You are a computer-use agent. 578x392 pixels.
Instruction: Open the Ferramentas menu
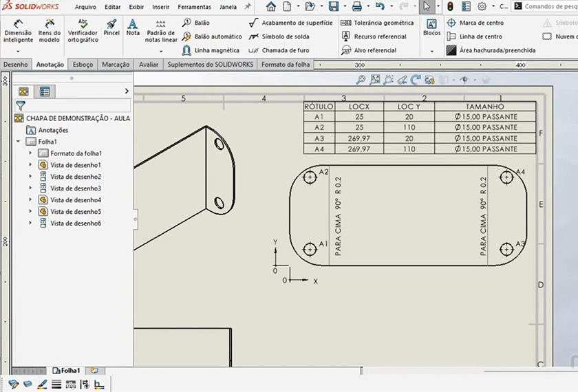tap(194, 7)
